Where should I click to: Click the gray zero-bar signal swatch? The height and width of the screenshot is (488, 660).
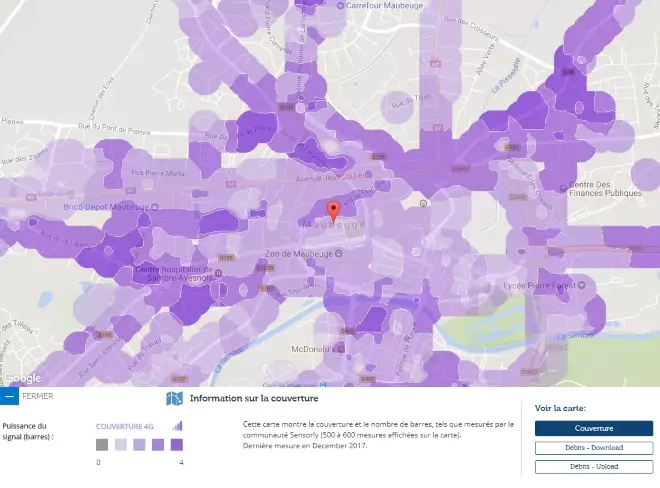[102, 445]
